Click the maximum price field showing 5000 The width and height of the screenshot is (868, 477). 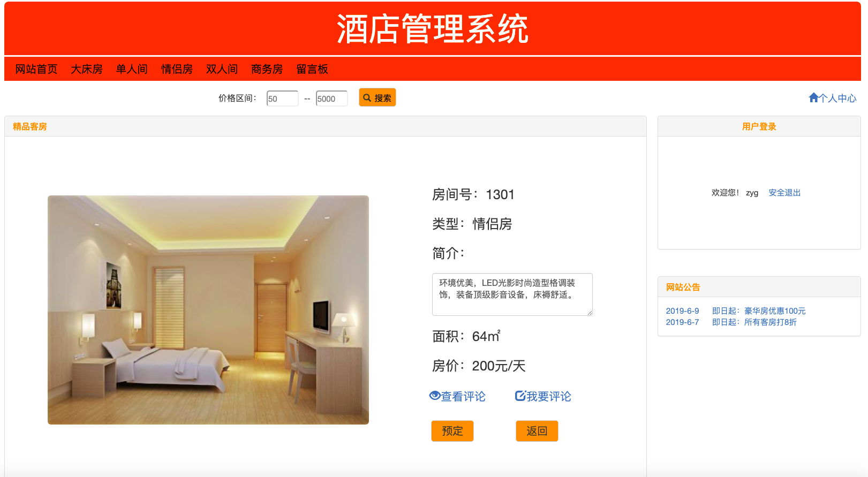pyautogui.click(x=332, y=99)
